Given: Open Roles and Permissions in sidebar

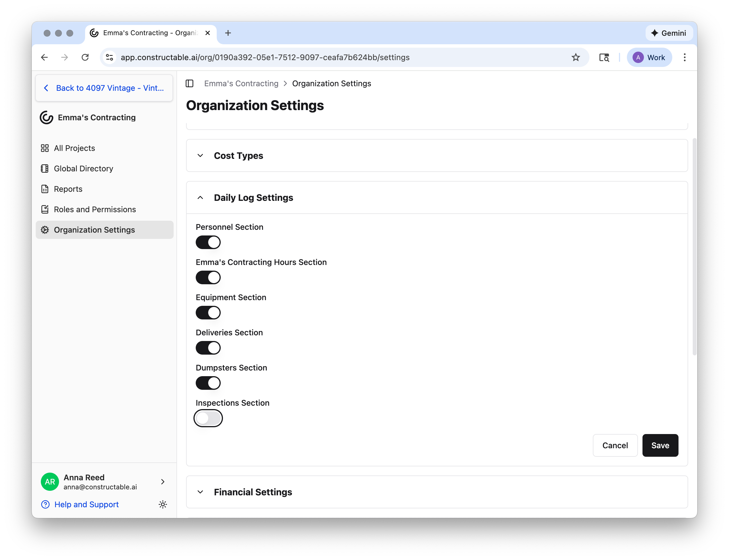Looking at the screenshot, I should click(x=104, y=209).
